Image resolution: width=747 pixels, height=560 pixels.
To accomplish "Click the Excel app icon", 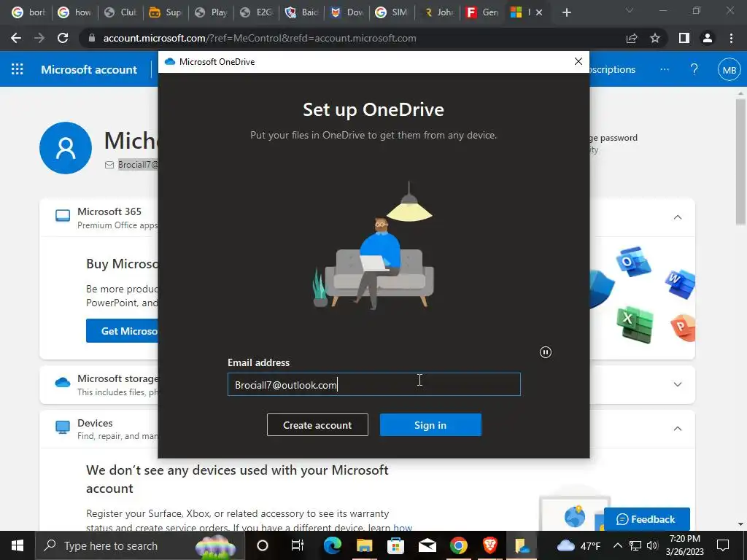I will [635, 324].
